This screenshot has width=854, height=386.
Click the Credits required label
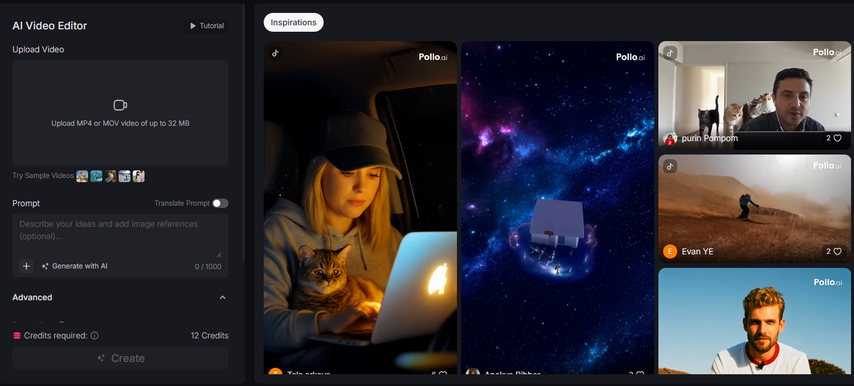click(56, 335)
